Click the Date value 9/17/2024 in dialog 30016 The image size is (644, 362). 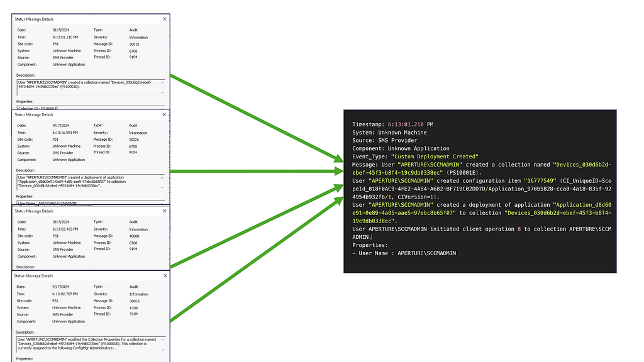[x=60, y=287]
